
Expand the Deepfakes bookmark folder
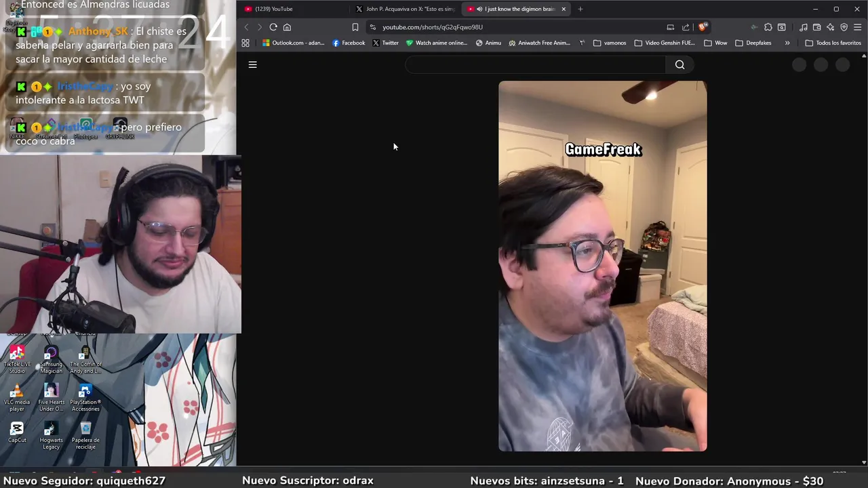click(753, 43)
